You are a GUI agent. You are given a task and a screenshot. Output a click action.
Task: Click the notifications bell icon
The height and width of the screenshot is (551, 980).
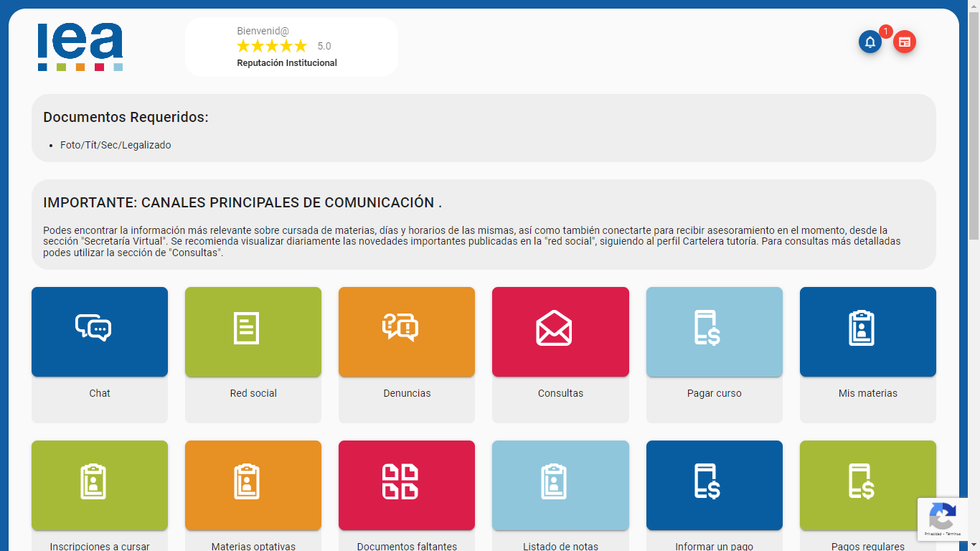coord(870,42)
